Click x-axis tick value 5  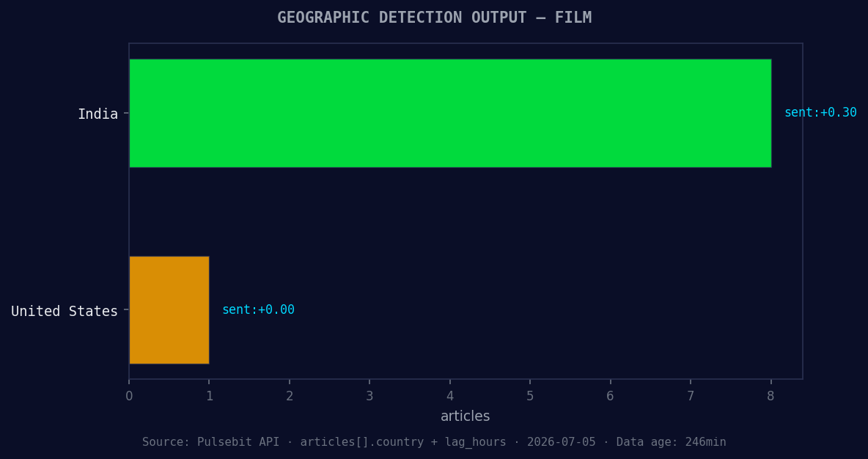pos(530,396)
